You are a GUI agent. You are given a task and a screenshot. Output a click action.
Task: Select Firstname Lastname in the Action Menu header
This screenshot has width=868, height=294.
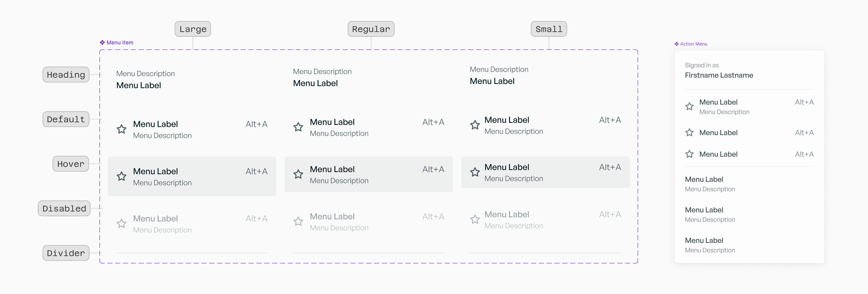719,75
